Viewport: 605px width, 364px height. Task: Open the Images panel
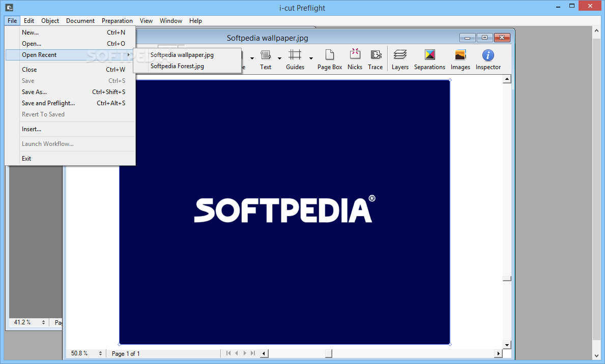coord(460,59)
